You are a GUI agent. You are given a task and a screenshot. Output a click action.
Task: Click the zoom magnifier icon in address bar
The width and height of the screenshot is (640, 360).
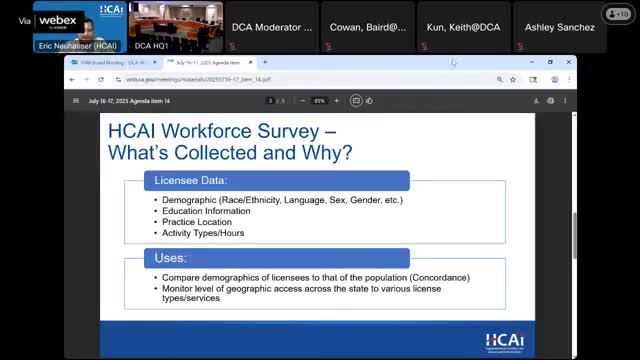(x=500, y=80)
